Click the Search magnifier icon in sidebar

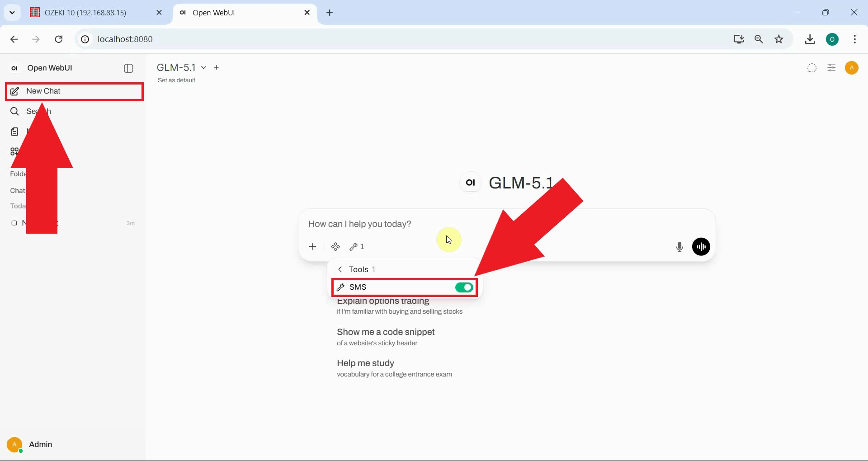14,111
